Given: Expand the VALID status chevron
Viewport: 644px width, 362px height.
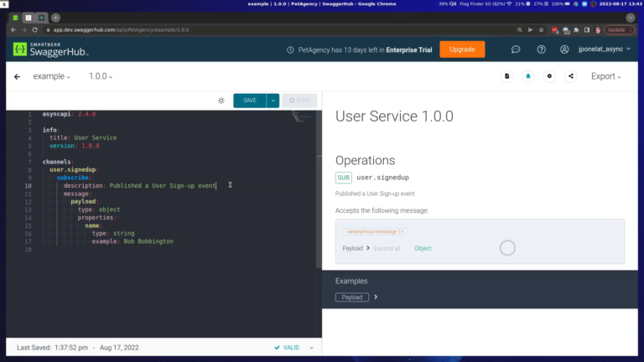Looking at the screenshot, I should pos(311,348).
